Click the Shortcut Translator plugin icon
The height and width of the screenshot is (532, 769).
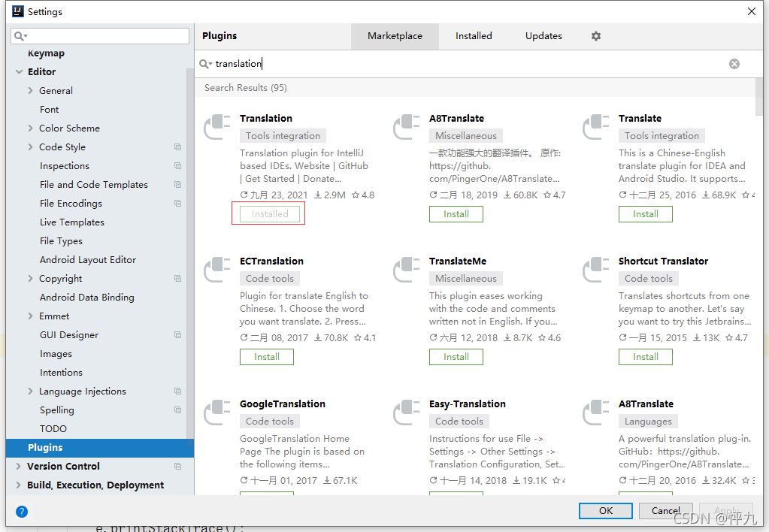click(596, 270)
